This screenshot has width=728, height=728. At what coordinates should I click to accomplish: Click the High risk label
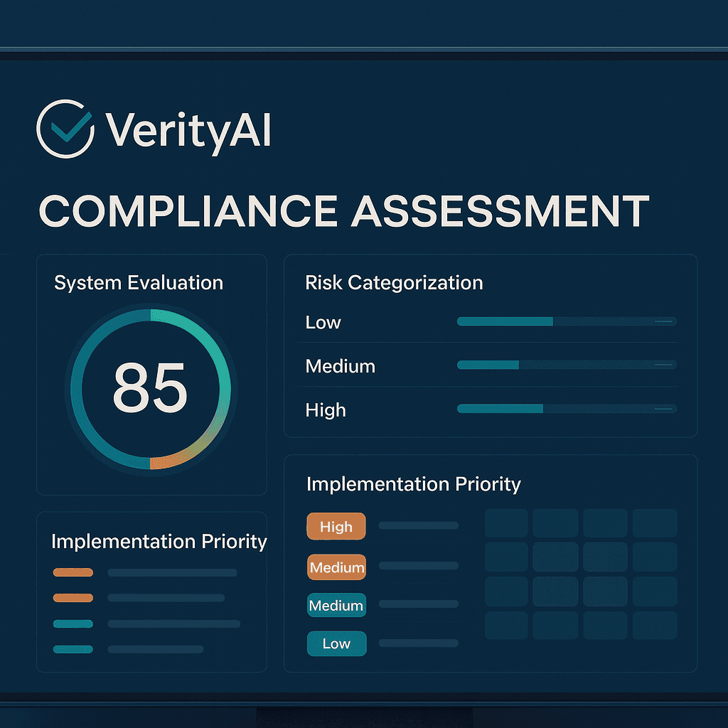326,410
